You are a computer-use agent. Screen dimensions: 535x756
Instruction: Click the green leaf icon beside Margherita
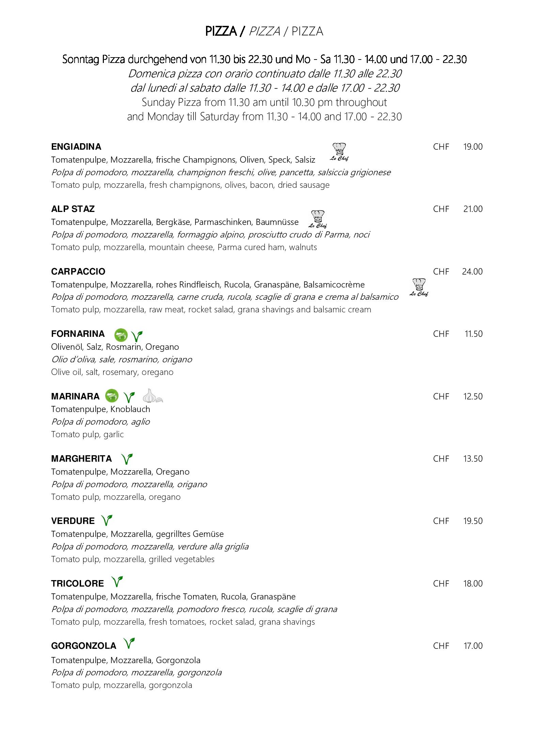[x=127, y=459]
